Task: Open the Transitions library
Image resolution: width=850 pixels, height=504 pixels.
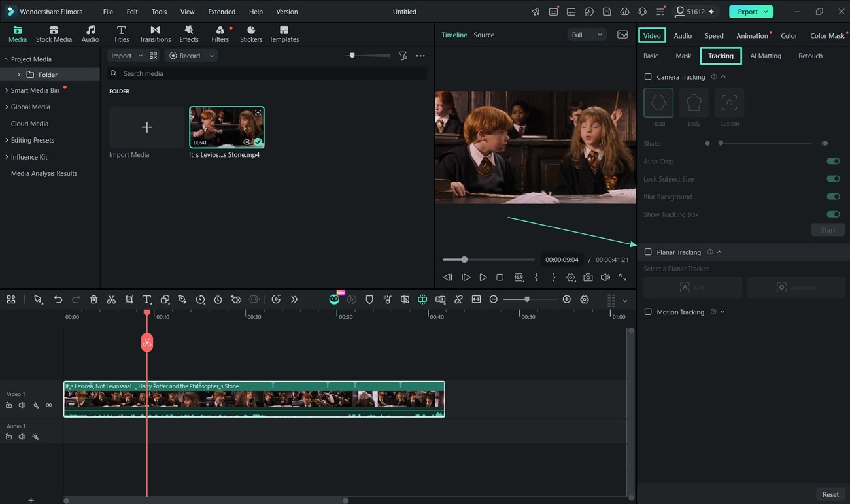Action: coord(155,34)
